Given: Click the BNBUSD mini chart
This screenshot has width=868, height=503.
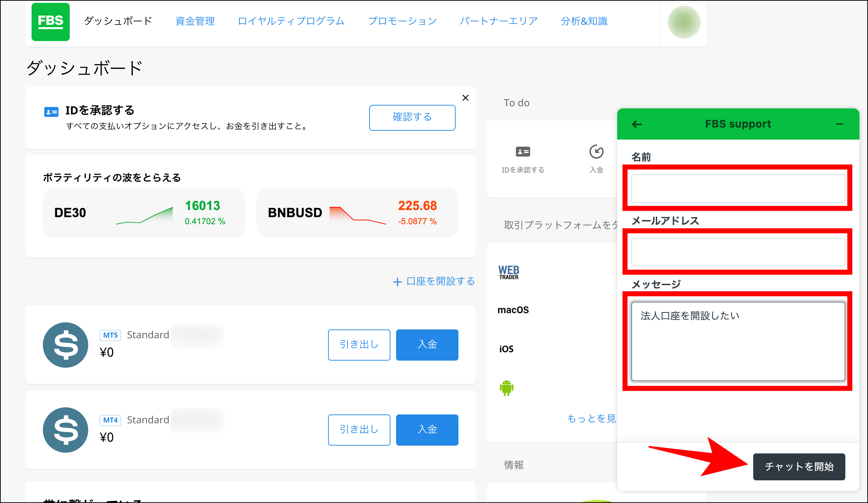Looking at the screenshot, I should (358, 215).
